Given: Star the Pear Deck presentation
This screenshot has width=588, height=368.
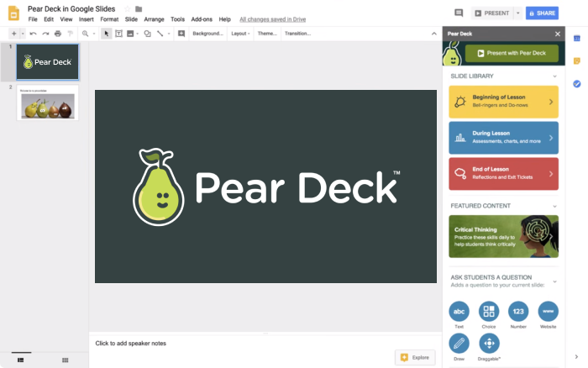Looking at the screenshot, I should click(x=127, y=8).
